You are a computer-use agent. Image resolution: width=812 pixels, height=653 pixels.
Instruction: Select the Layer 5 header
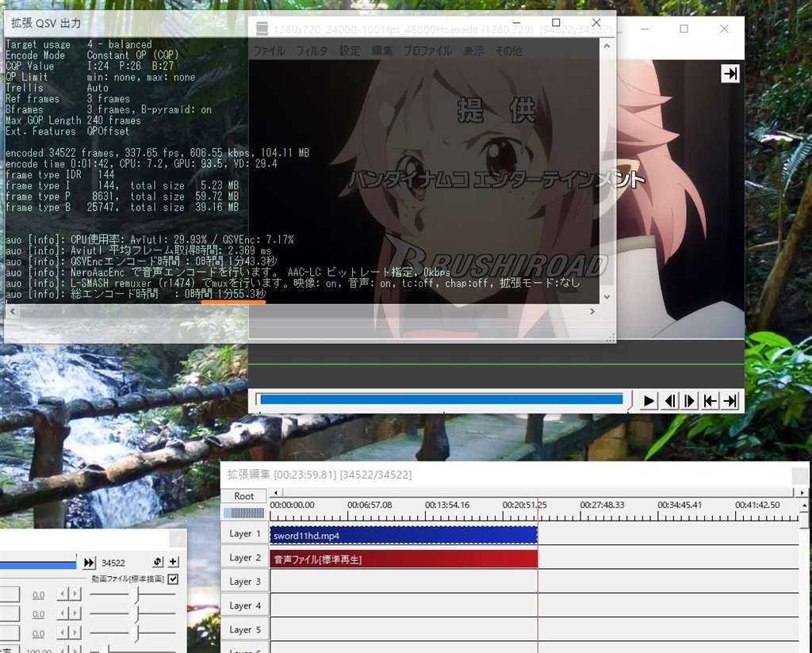click(244, 630)
